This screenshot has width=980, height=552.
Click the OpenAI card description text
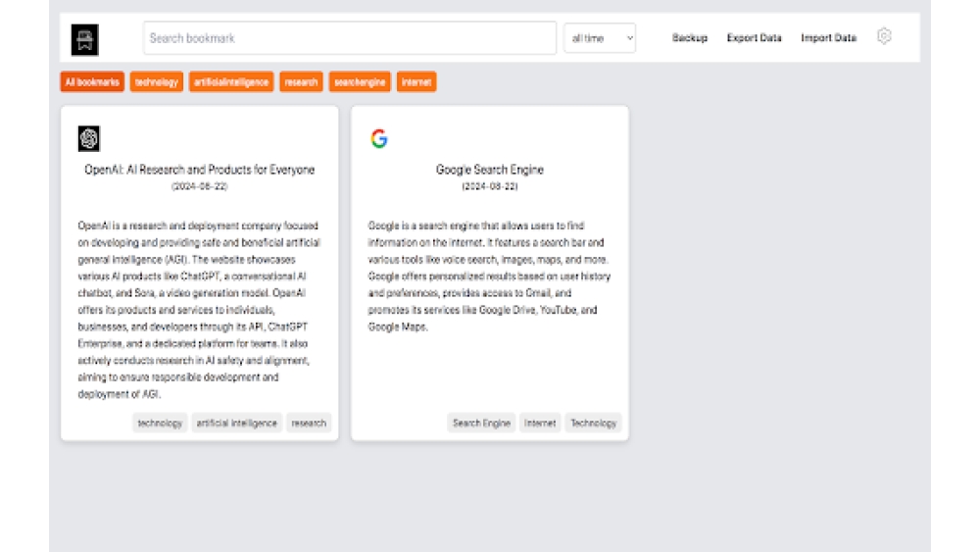coord(199,310)
